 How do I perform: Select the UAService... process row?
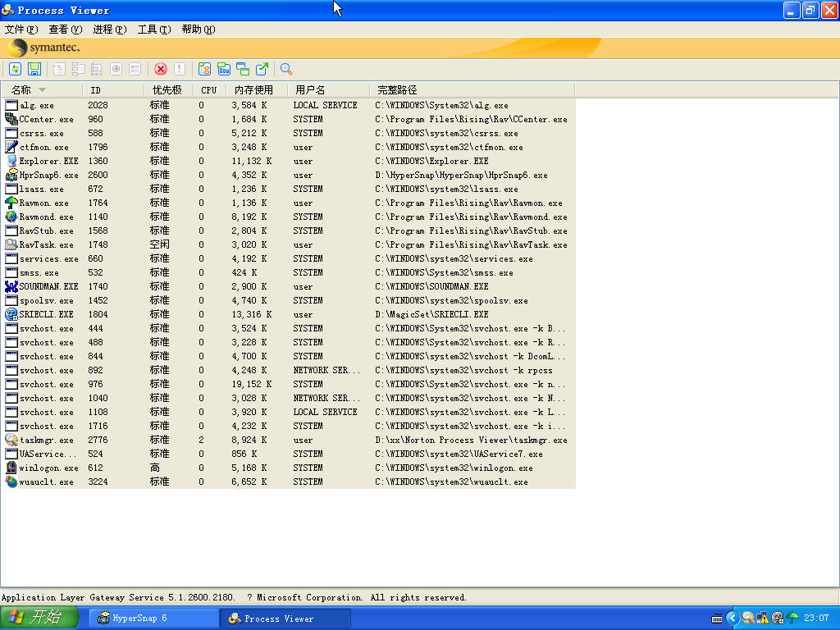click(290, 453)
